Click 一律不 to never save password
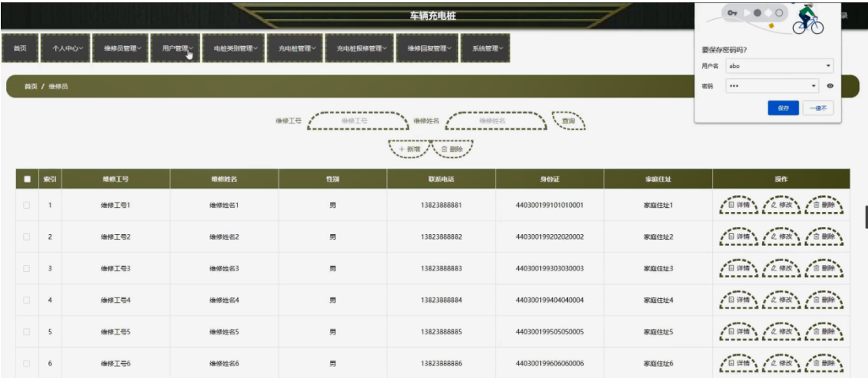The height and width of the screenshot is (378, 868). (x=818, y=108)
